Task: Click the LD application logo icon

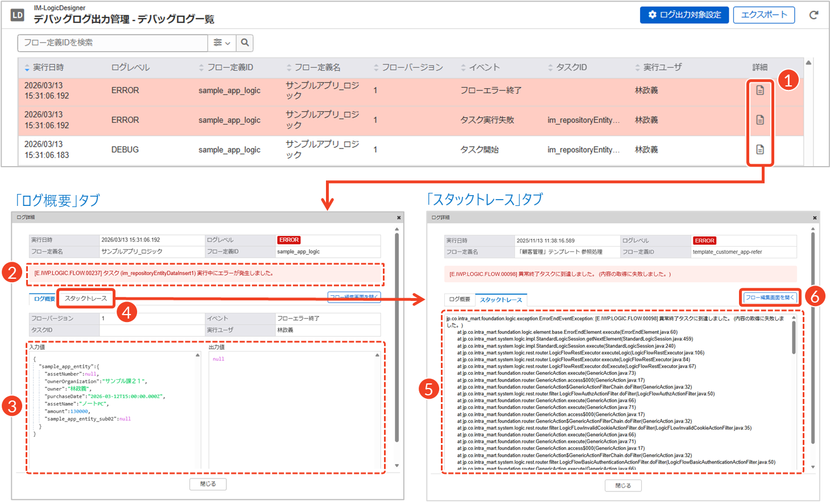Action: (x=18, y=15)
